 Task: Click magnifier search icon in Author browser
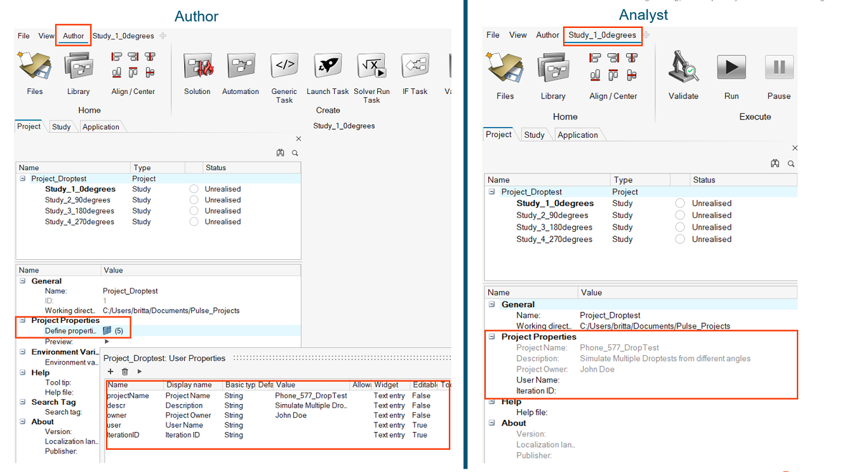[295, 153]
